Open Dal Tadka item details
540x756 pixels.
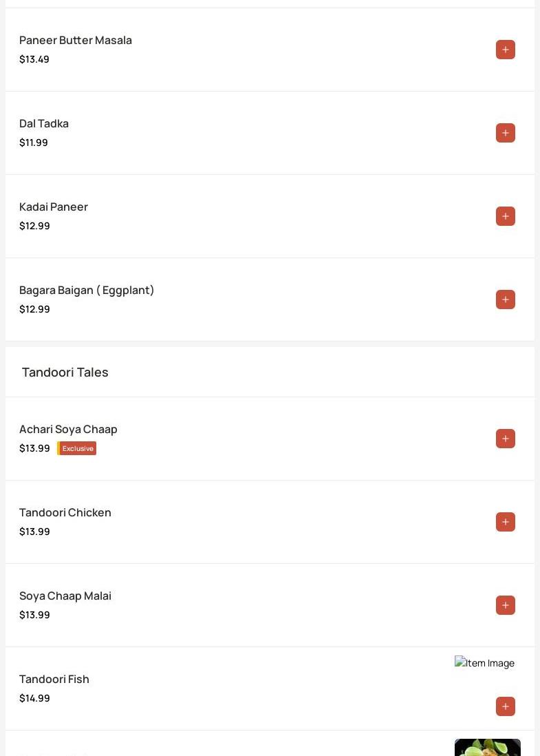point(44,123)
